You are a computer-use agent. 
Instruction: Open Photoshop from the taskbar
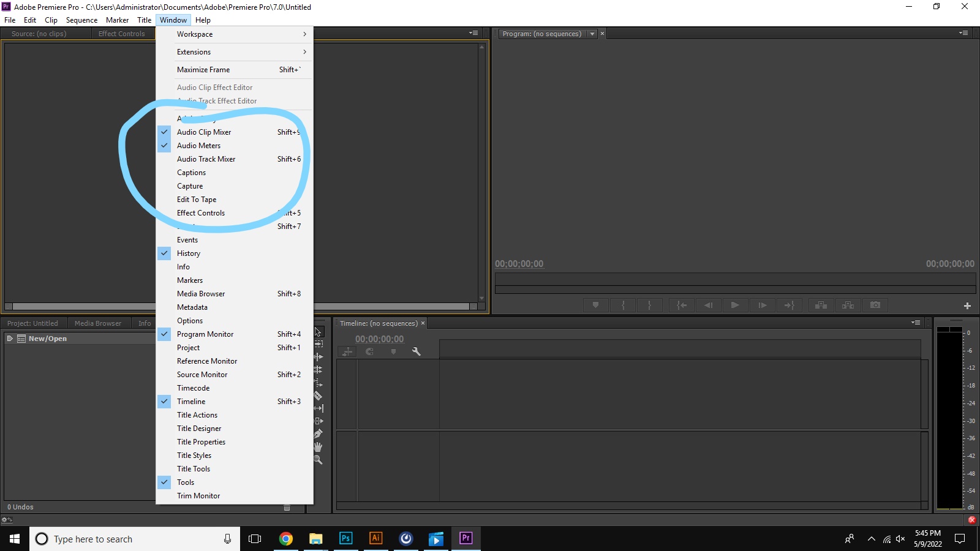pyautogui.click(x=345, y=539)
